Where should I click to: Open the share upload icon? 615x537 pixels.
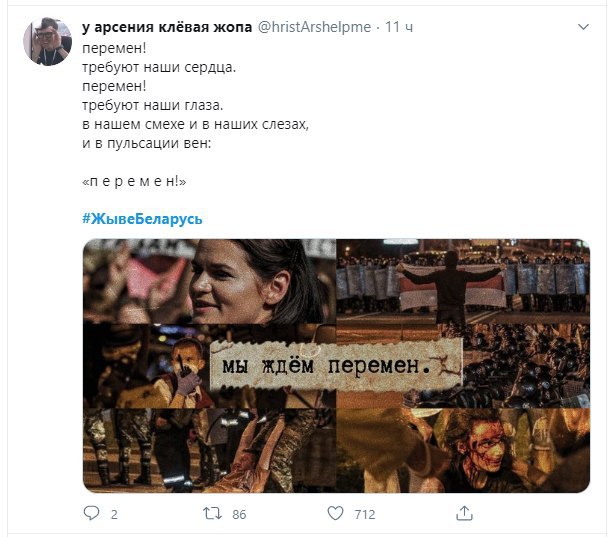click(x=464, y=513)
